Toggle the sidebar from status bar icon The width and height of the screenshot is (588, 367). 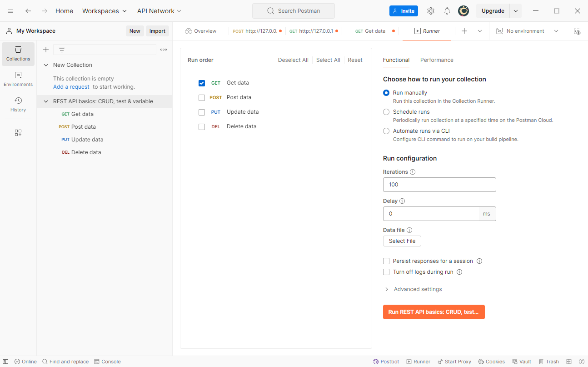[5, 362]
